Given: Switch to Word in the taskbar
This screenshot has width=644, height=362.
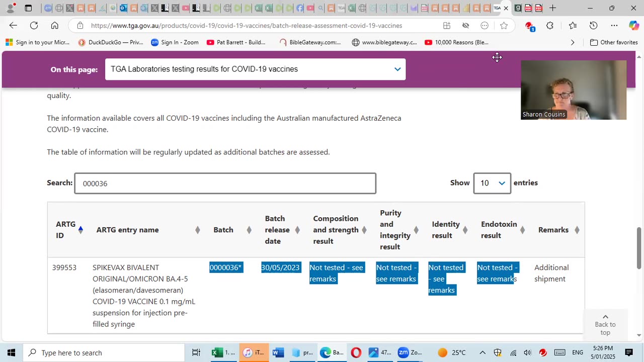Looking at the screenshot, I should (x=278, y=352).
